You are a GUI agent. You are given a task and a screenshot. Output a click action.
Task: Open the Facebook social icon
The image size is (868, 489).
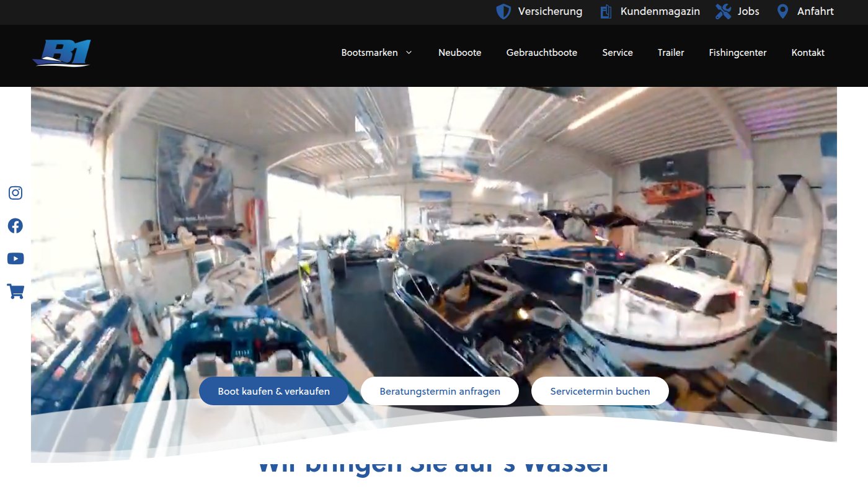pos(15,226)
